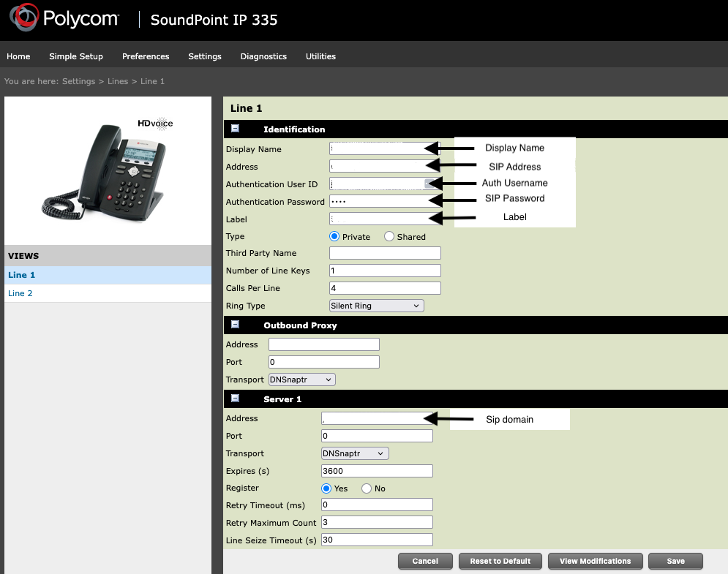
Task: Collapse the Identification section
Action: 236,129
